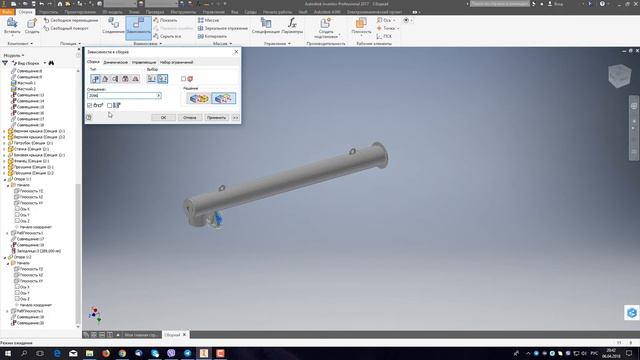Click the Массив pattern tool
This screenshot has height=360, width=640.
coord(209,20)
